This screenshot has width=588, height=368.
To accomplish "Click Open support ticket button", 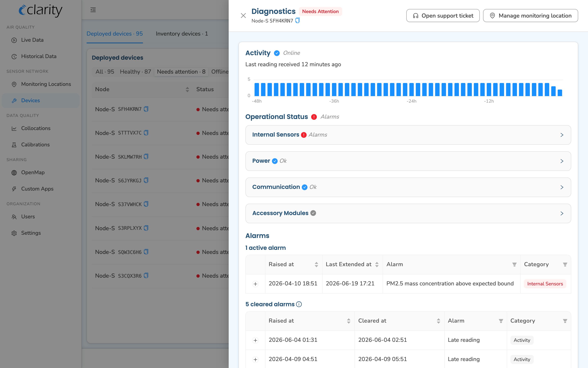I will [443, 16].
